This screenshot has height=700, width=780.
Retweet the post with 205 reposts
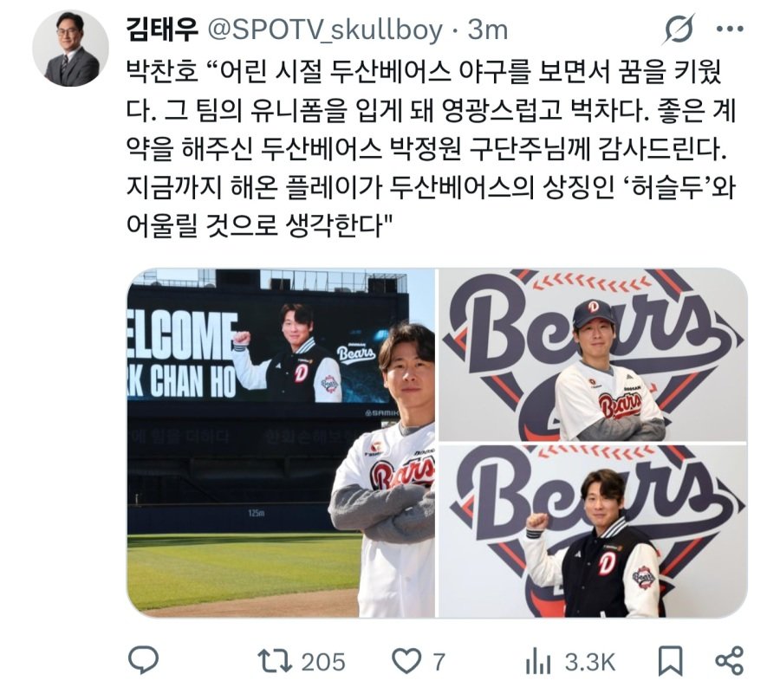click(x=275, y=662)
